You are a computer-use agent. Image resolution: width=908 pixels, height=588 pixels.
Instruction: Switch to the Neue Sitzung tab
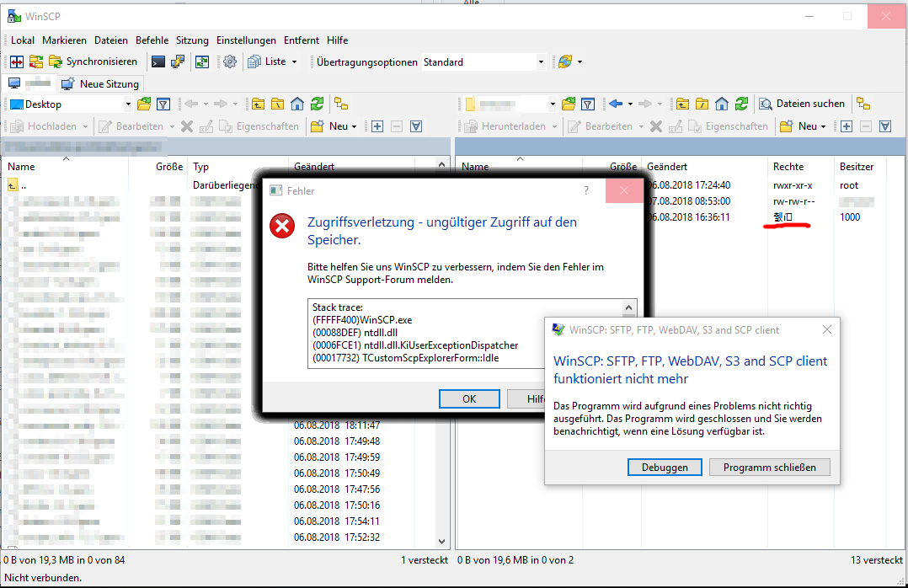100,84
